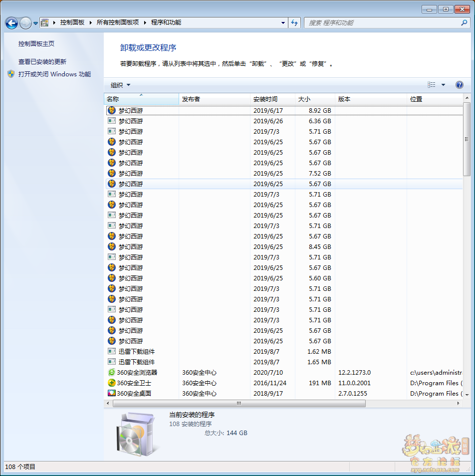Select the 360安全卫士 program name
The height and width of the screenshot is (476, 475).
(x=134, y=383)
